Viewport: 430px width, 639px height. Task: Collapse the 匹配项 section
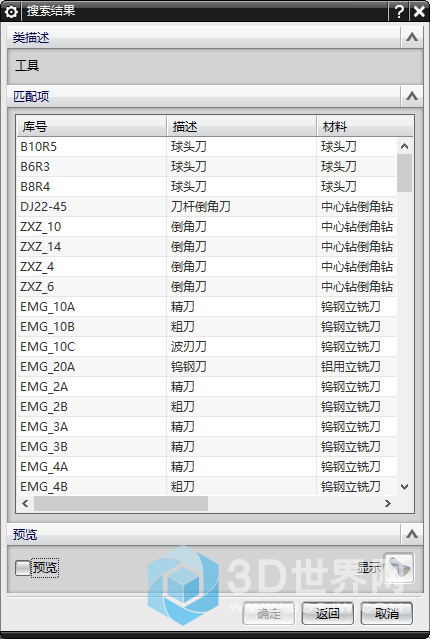pos(412,96)
